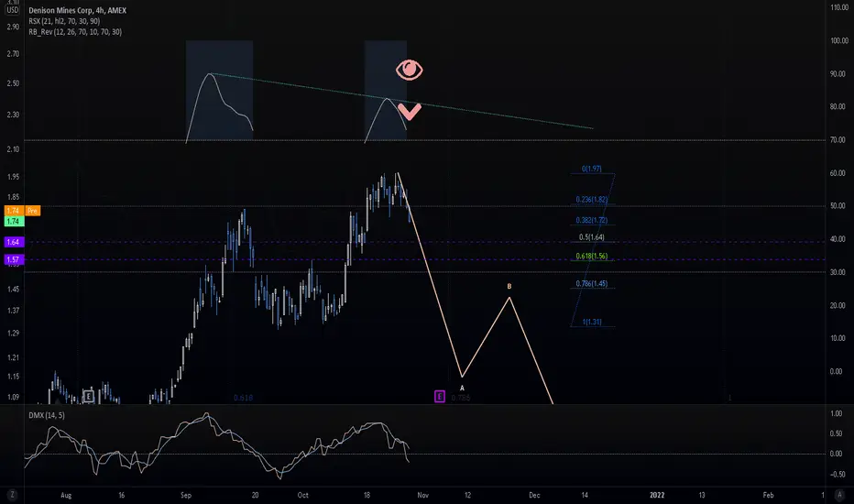Viewport: 854px width, 504px height.
Task: Click the Denison Mines Corp, 4h, AMEX title
Action: (77, 10)
